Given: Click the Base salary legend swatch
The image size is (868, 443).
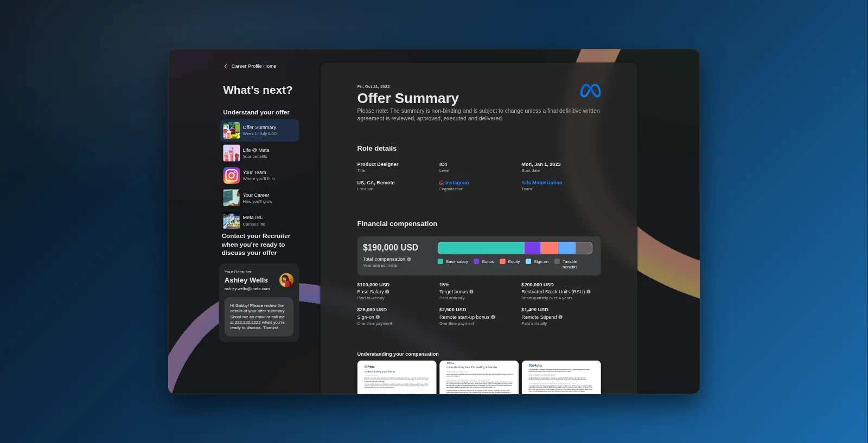Looking at the screenshot, I should (441, 261).
